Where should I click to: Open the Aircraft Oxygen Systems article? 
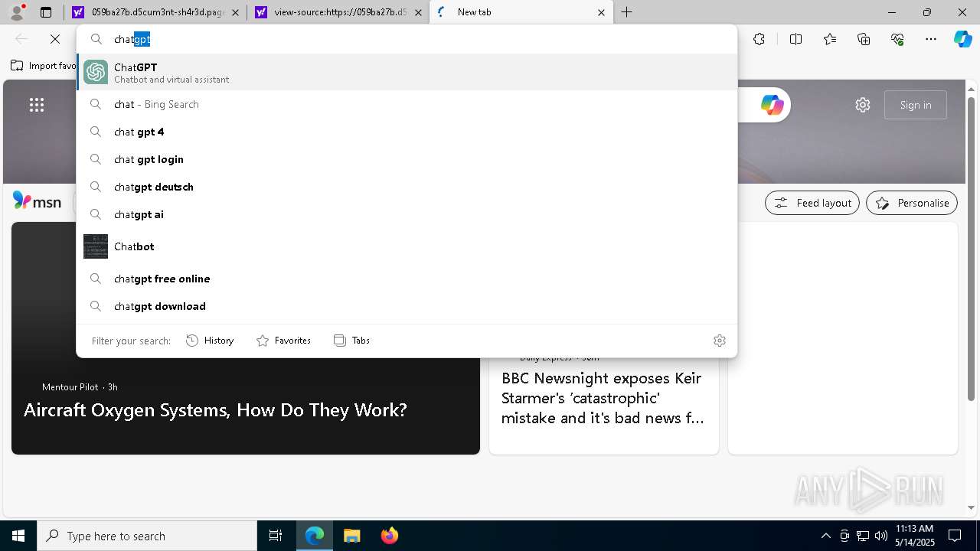215,410
